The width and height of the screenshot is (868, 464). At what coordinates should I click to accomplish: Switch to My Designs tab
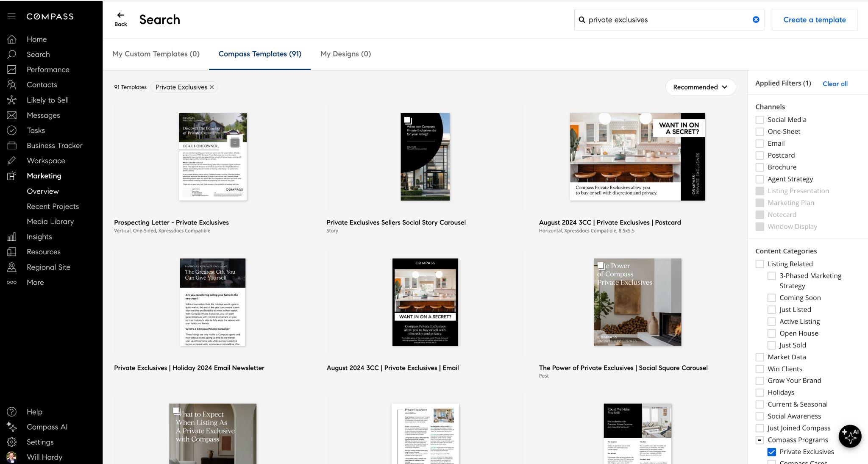[345, 54]
